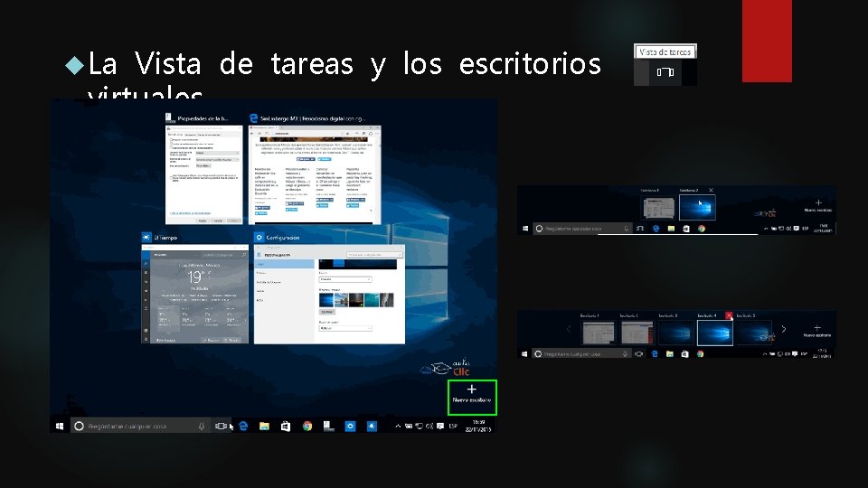
Task: Click the search box in the five-desktop strip taskbar
Action: click(581, 353)
